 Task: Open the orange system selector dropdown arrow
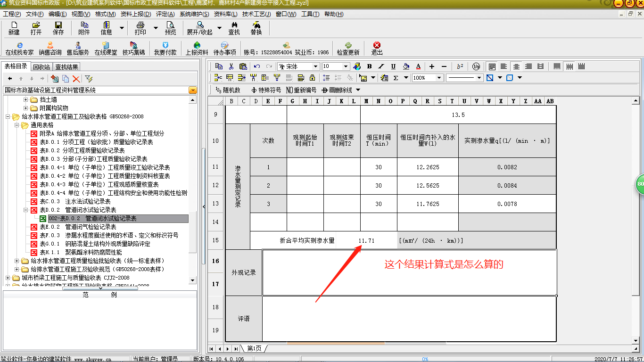point(193,90)
